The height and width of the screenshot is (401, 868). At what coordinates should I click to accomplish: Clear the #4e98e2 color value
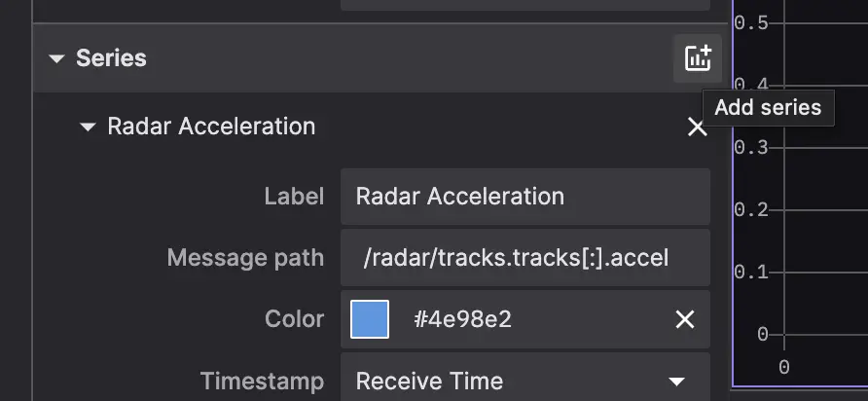pyautogui.click(x=685, y=319)
